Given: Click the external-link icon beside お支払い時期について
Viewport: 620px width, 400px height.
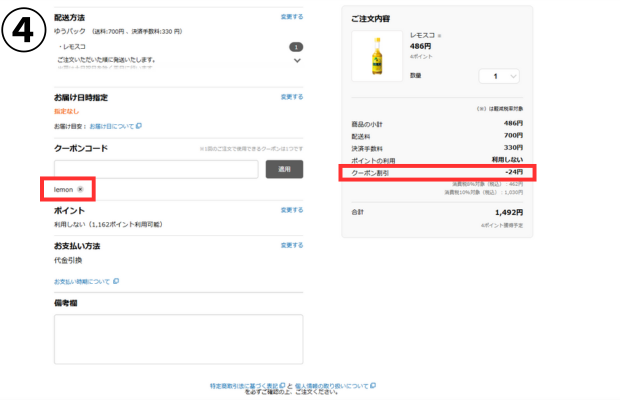Looking at the screenshot, I should (117, 281).
